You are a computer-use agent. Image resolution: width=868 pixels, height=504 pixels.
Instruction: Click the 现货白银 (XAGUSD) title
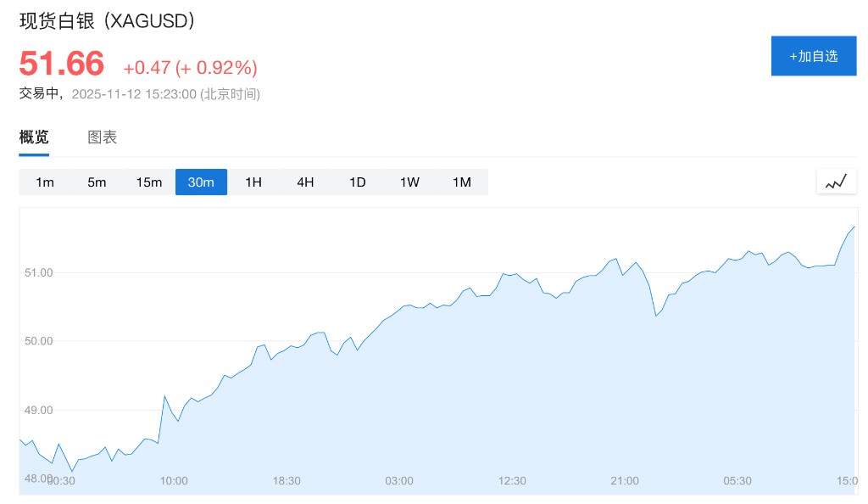click(108, 21)
